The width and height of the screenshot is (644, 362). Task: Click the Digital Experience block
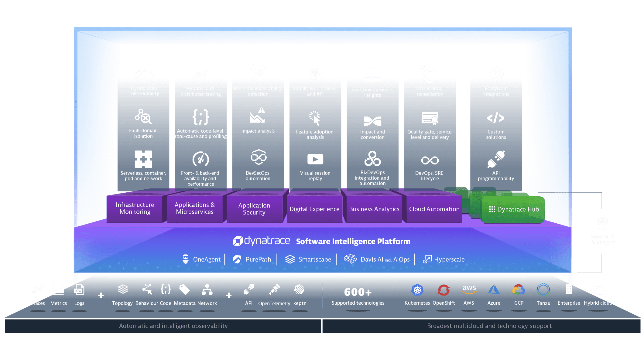point(314,209)
